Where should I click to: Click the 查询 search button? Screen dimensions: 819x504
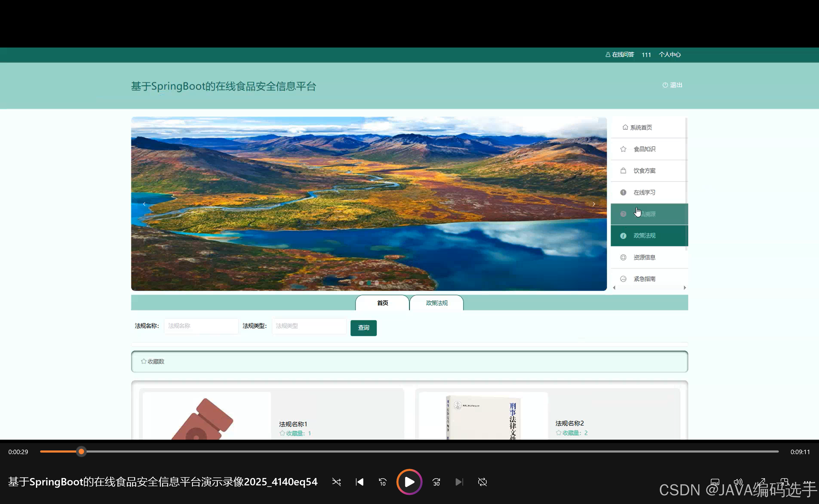click(363, 328)
